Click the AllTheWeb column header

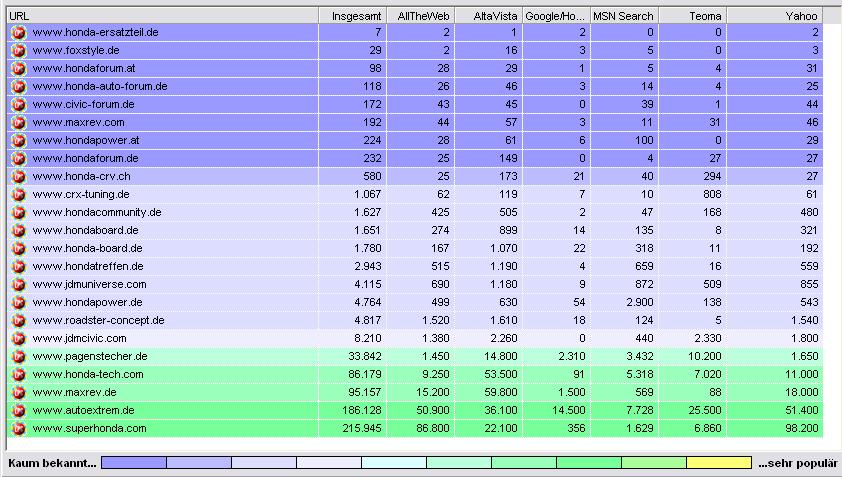(x=420, y=16)
